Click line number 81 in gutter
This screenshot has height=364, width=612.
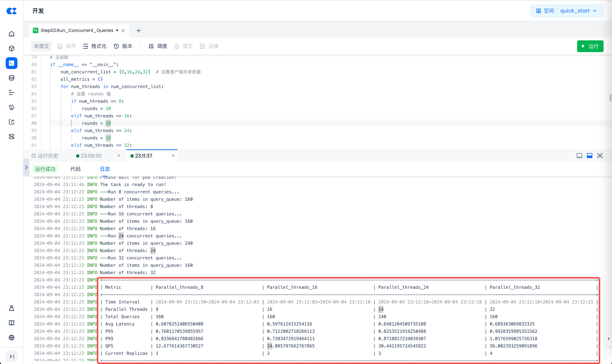34,72
